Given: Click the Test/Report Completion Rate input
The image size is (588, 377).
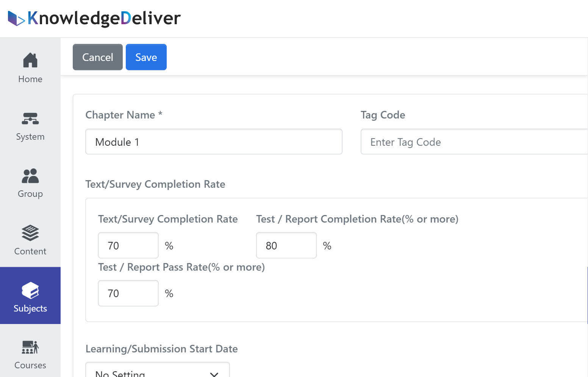Looking at the screenshot, I should 286,245.
